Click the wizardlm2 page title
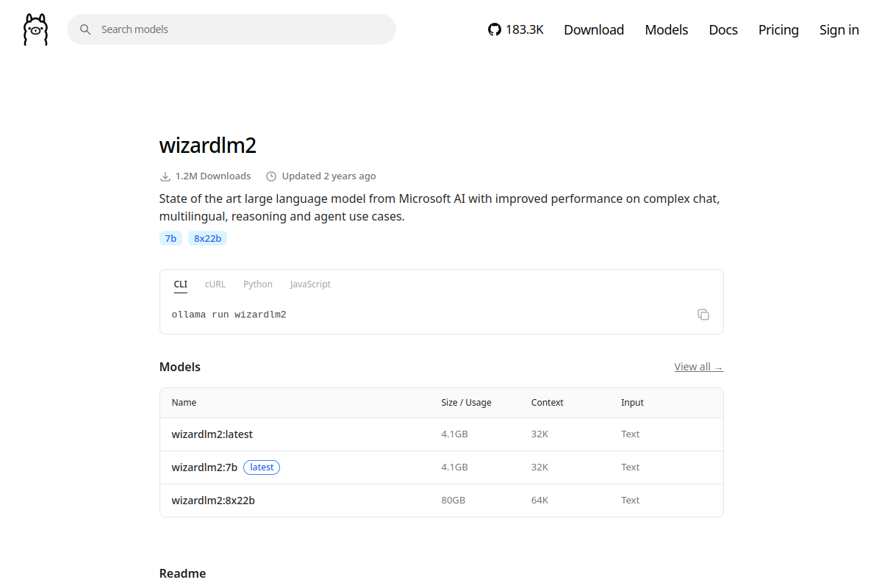Screen dimensions: 882x588 pyautogui.click(x=208, y=146)
